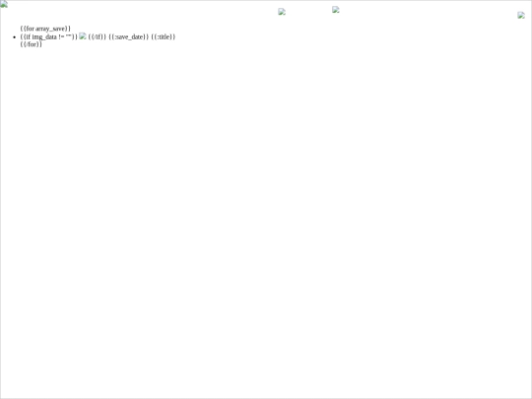
Task: Click the broken image at the far right edge
Action: point(521,15)
